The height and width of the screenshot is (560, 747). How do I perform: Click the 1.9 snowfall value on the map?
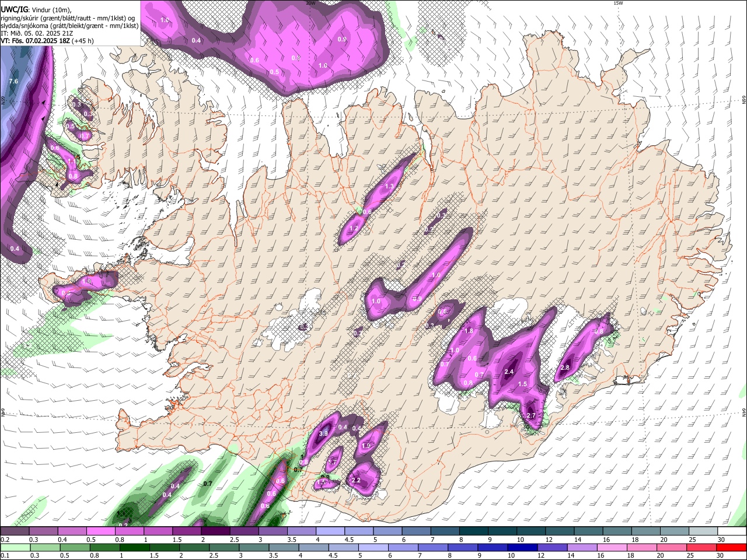(366, 446)
